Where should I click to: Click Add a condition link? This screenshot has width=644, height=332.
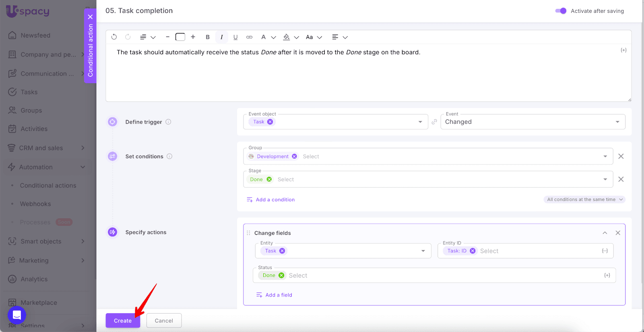click(x=275, y=200)
